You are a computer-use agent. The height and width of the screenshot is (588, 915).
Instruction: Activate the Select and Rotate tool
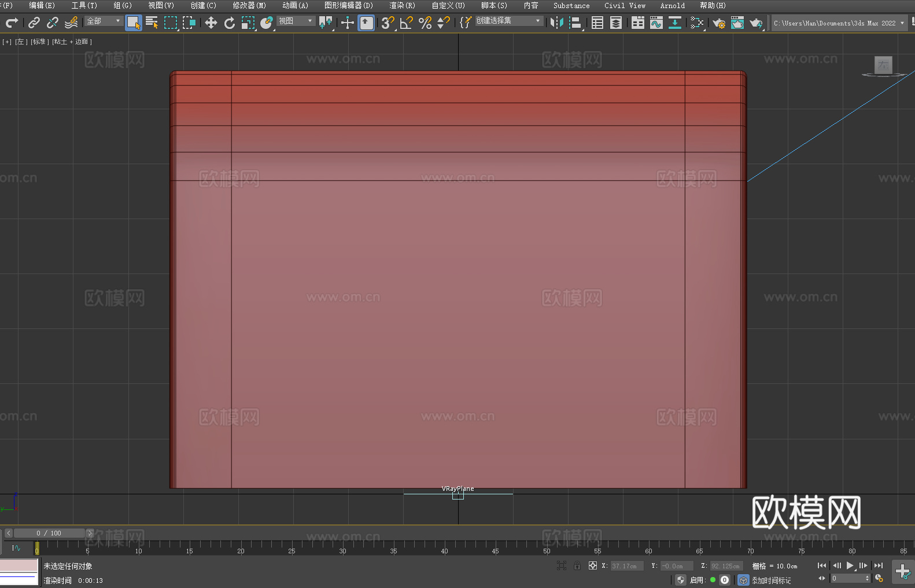(230, 23)
